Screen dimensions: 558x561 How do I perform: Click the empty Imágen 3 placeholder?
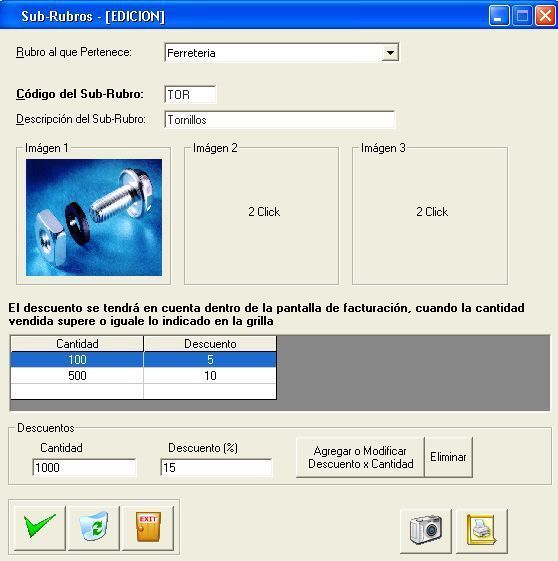click(x=430, y=216)
